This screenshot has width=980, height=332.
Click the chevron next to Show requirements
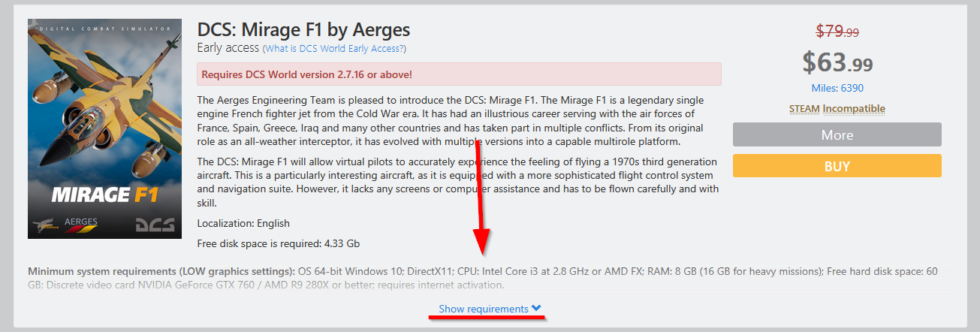pyautogui.click(x=536, y=309)
